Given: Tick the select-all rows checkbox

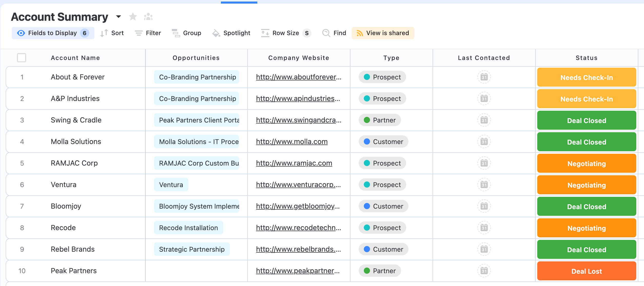Looking at the screenshot, I should pyautogui.click(x=22, y=58).
